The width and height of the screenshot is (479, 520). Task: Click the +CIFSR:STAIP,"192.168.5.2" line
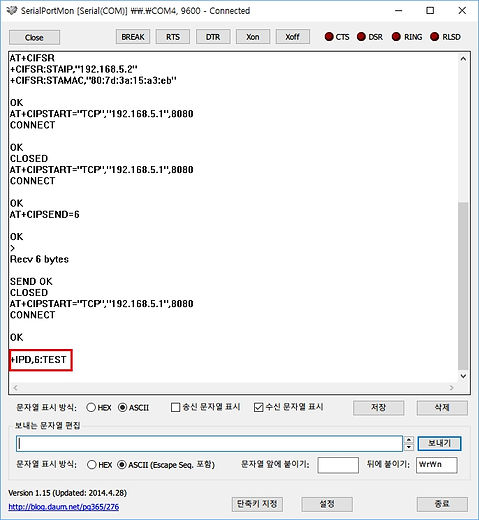point(74,69)
